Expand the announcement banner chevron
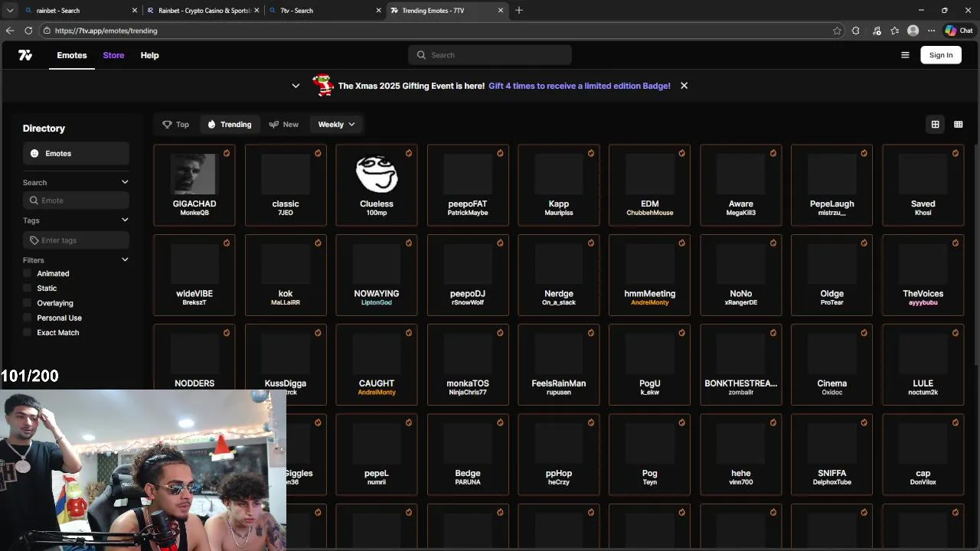 pyautogui.click(x=296, y=86)
